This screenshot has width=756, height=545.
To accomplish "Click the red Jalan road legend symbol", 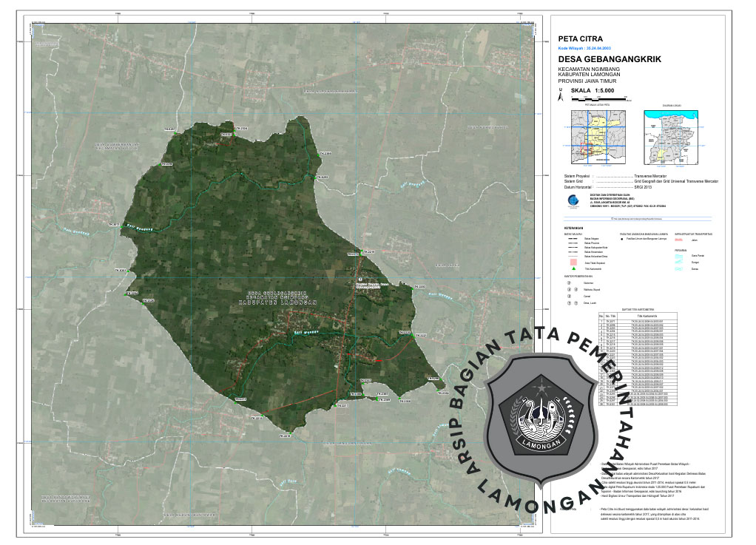I will click(x=678, y=240).
